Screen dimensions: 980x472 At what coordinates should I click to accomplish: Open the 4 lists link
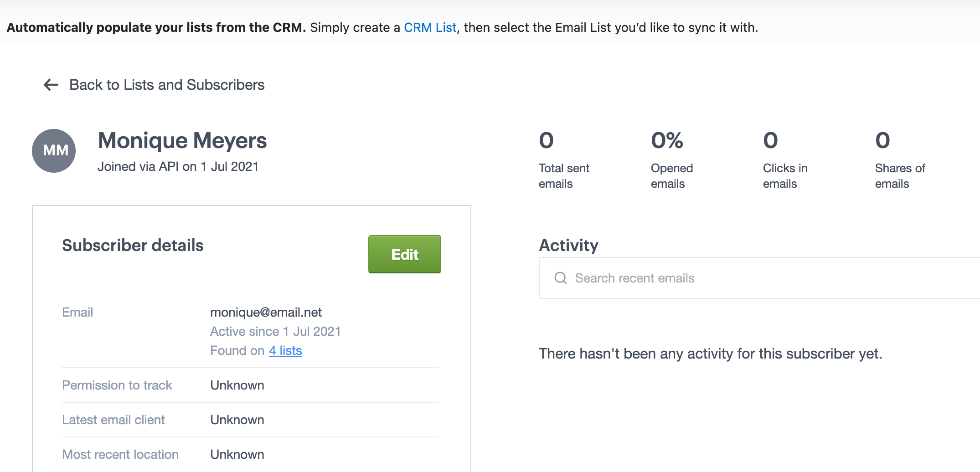pyautogui.click(x=285, y=350)
